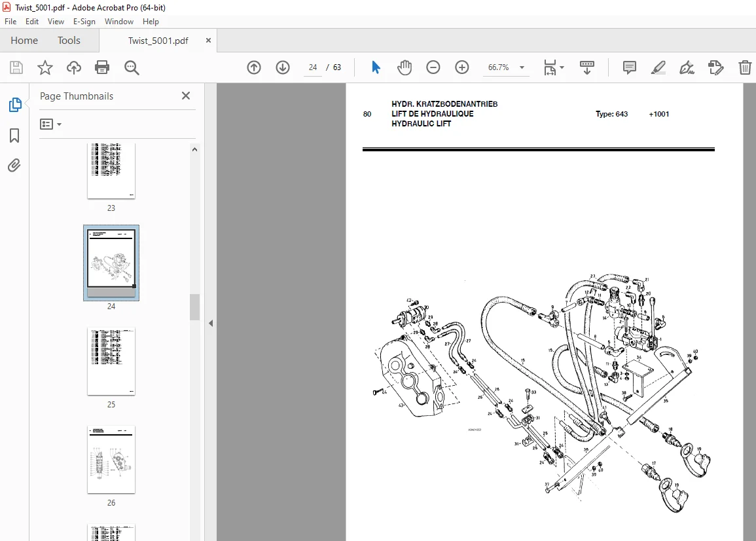
Task: Open the E-Sign menu
Action: [x=84, y=22]
